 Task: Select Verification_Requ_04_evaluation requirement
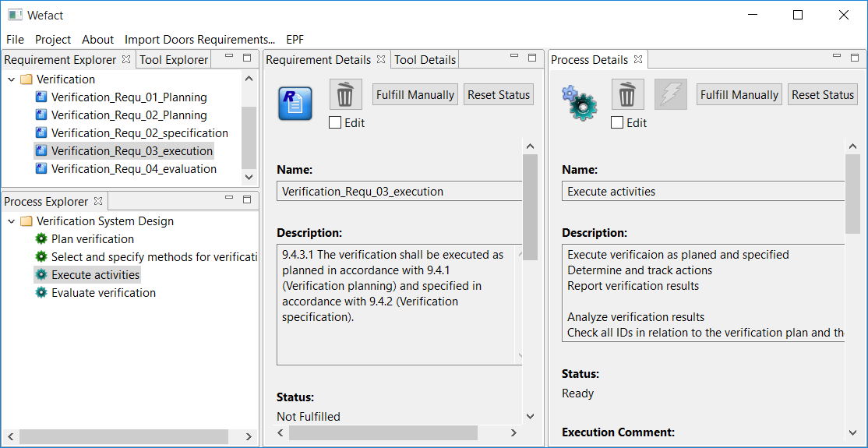[133, 169]
